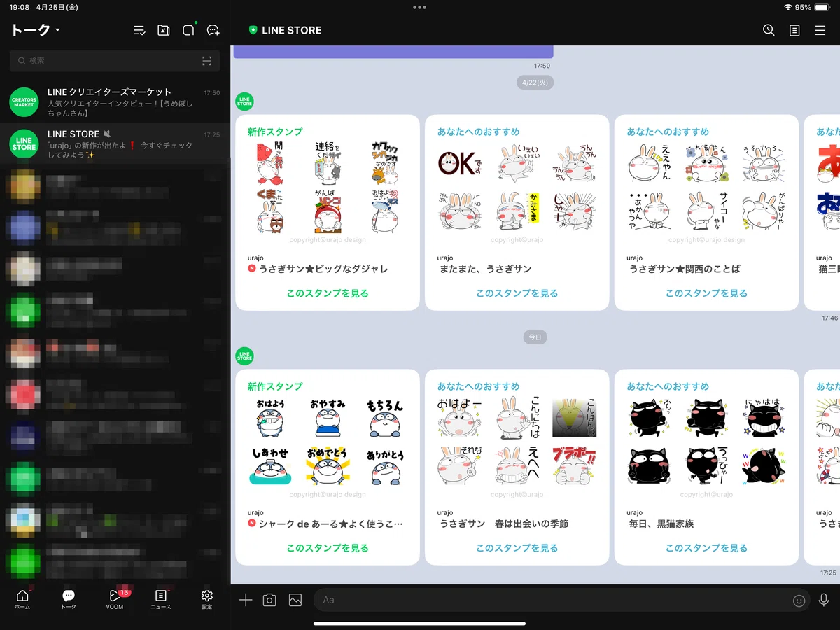View stamp シャーク de あーる
The height and width of the screenshot is (630, 840).
pos(328,548)
